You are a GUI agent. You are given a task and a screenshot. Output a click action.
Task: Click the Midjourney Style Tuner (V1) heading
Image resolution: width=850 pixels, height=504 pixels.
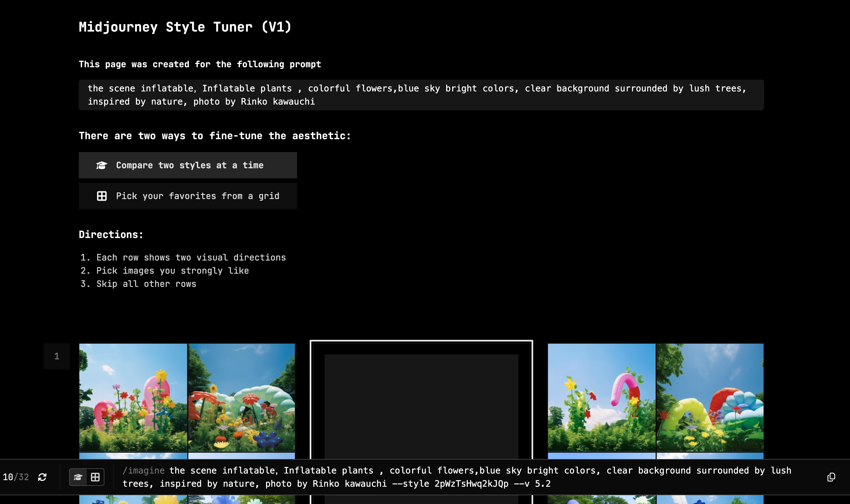tap(185, 27)
